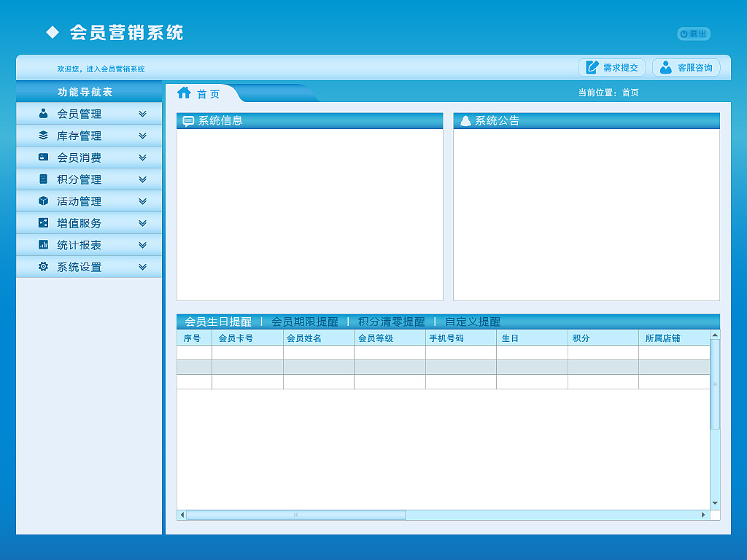
Task: Select the 自定义提醒 tab
Action: point(473,322)
